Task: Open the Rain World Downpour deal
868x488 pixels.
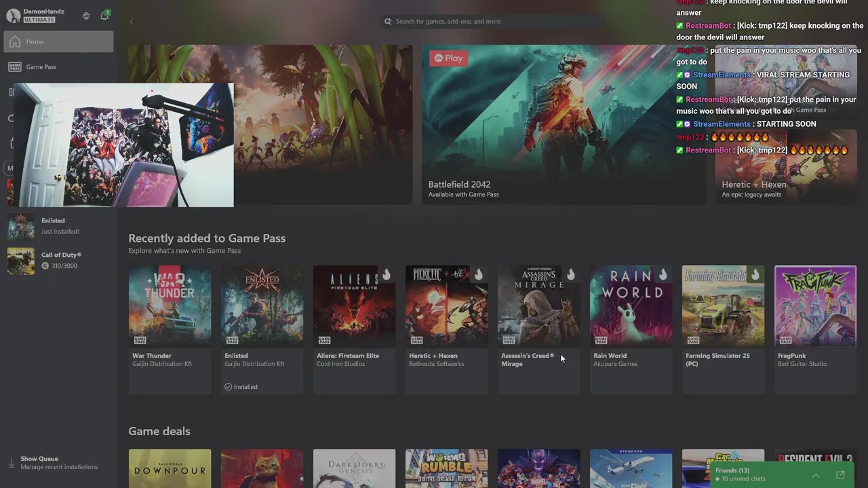Action: pyautogui.click(x=170, y=468)
